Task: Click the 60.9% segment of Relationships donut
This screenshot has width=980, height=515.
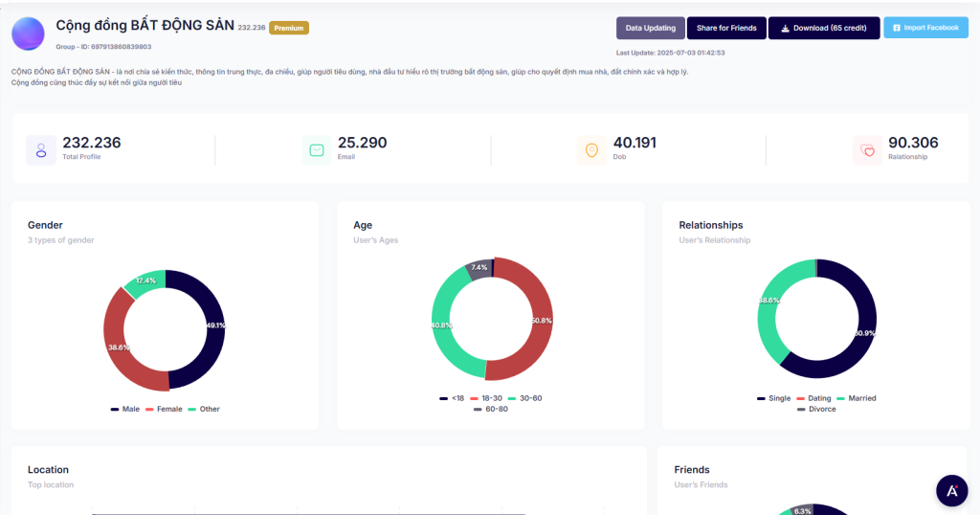Action: [x=865, y=333]
